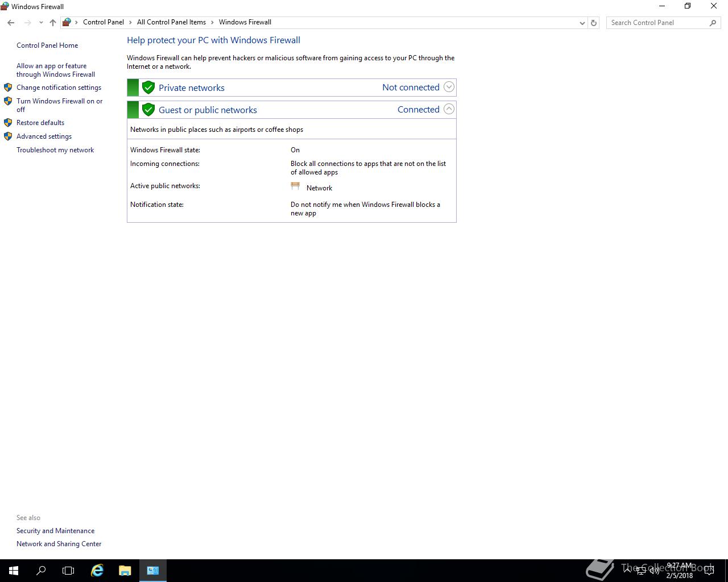
Task: Collapse the Guest or public networks chevron
Action: point(449,109)
